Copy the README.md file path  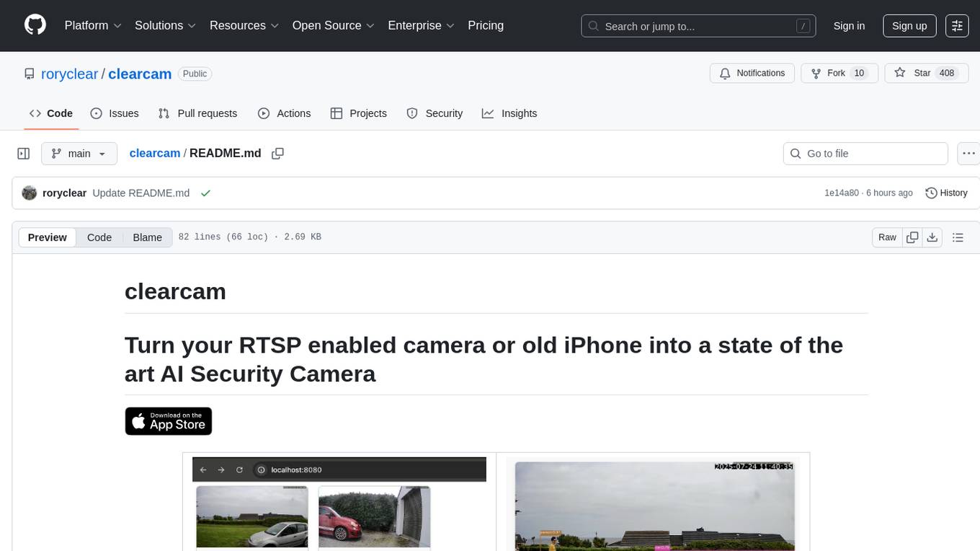point(277,154)
